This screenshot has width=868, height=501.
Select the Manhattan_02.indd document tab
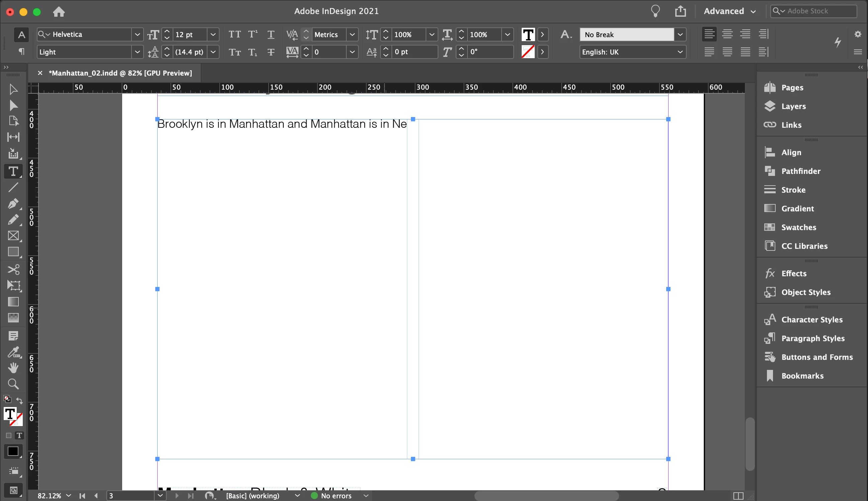point(120,73)
